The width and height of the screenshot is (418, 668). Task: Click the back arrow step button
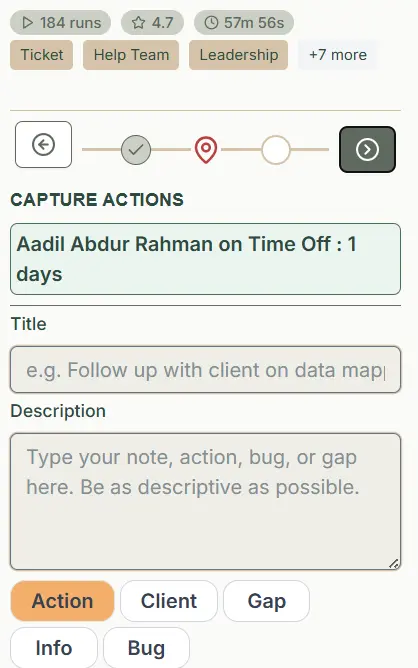point(43,144)
